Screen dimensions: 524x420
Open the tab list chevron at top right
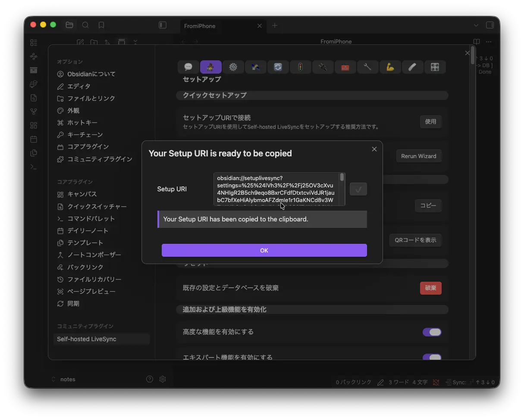(476, 25)
